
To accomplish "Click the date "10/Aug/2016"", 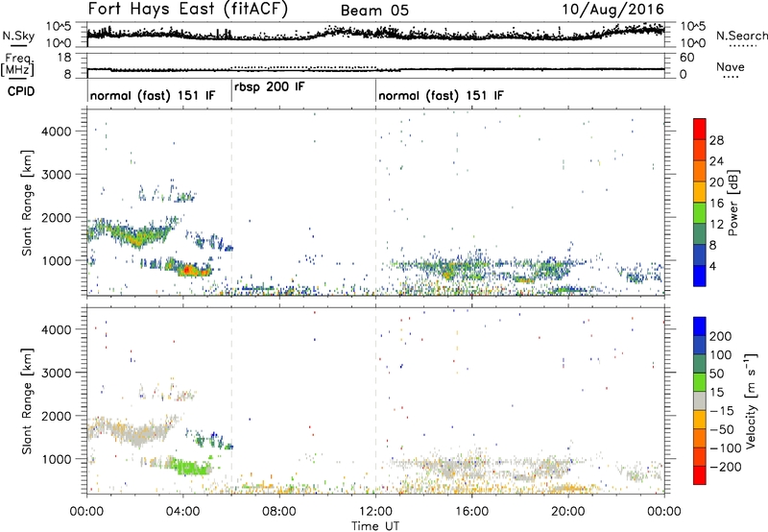I will [x=613, y=9].
